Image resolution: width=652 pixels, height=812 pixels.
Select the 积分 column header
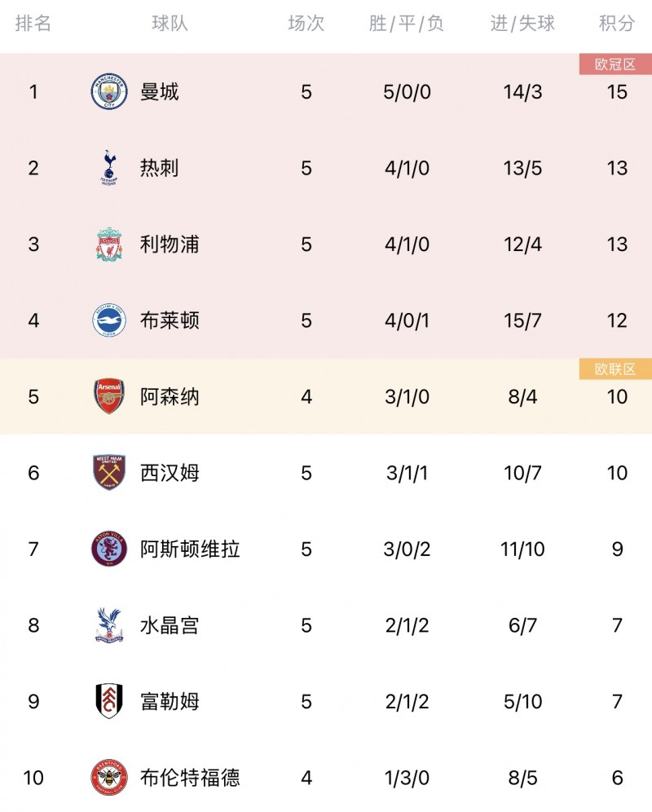617,24
